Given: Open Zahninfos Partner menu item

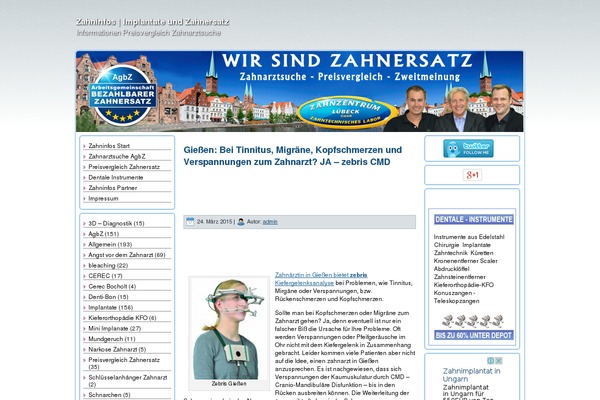Looking at the screenshot, I should click(x=112, y=188).
